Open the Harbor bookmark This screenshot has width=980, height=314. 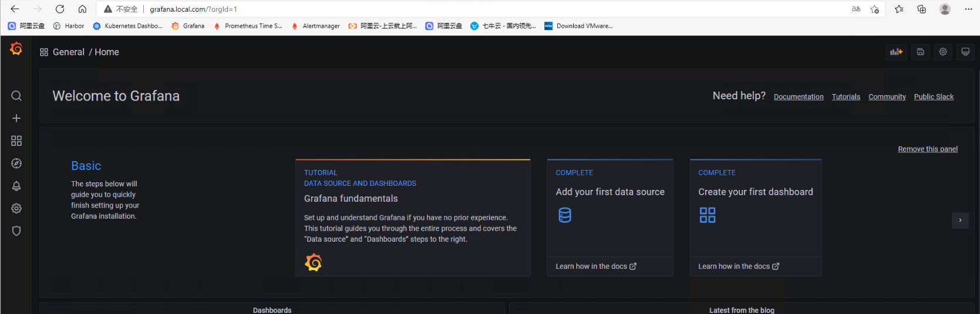point(69,26)
